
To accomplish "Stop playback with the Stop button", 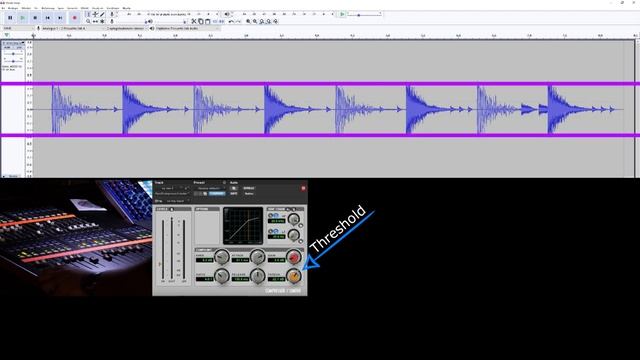I will click(x=35, y=18).
